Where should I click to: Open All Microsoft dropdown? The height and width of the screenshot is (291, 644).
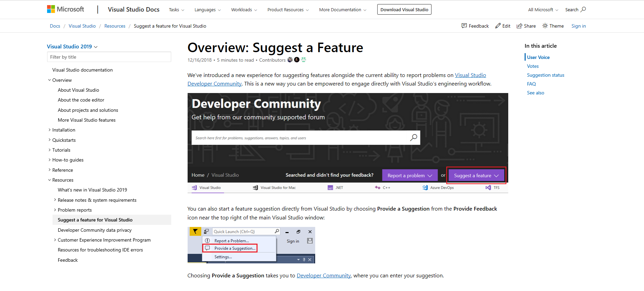coord(543,10)
